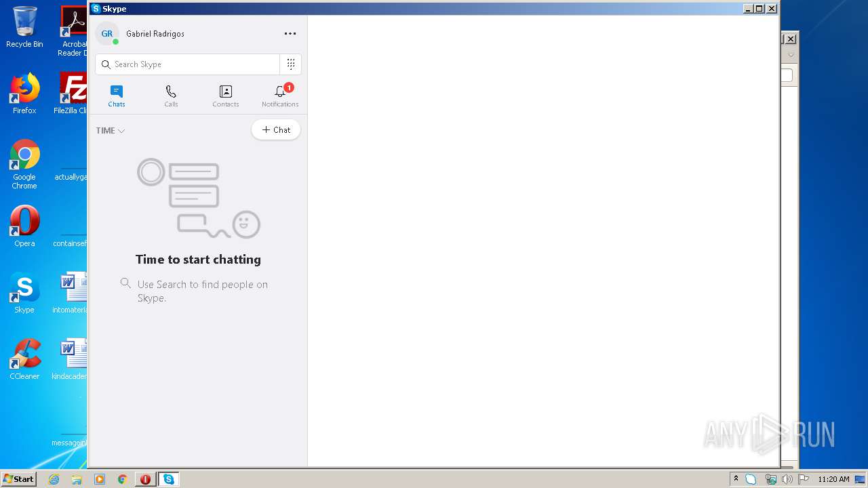Image resolution: width=868 pixels, height=488 pixels.
Task: Launch Internet Explorer from taskbar
Action: [x=54, y=479]
